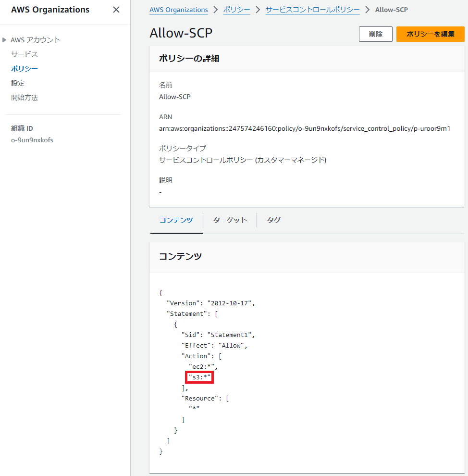Click the "Resource": [ line
The image size is (468, 476).
pyautogui.click(x=205, y=398)
